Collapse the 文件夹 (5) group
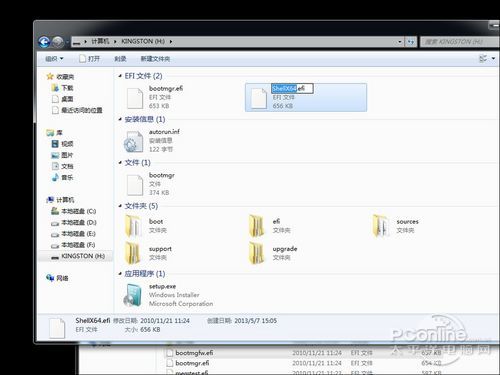The image size is (500, 375). pos(120,206)
